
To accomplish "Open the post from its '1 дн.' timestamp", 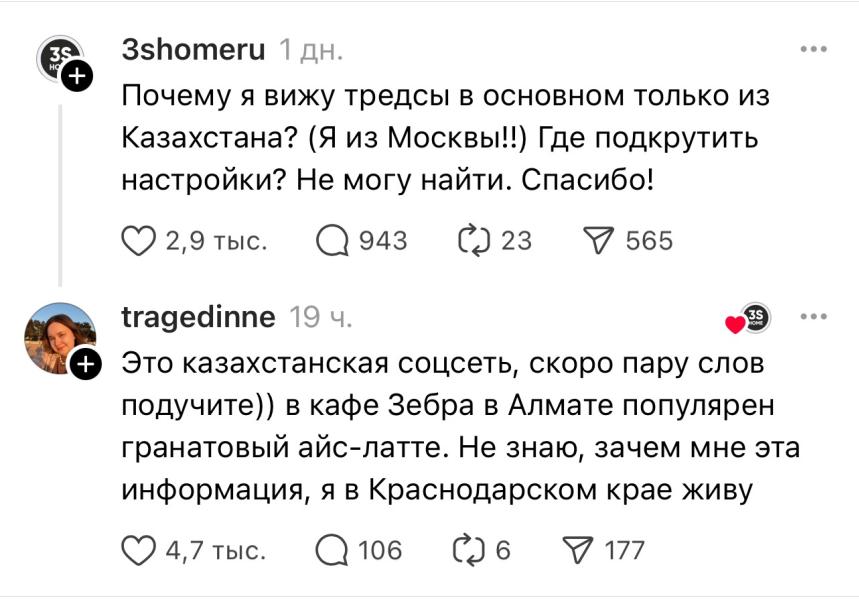I will (311, 49).
